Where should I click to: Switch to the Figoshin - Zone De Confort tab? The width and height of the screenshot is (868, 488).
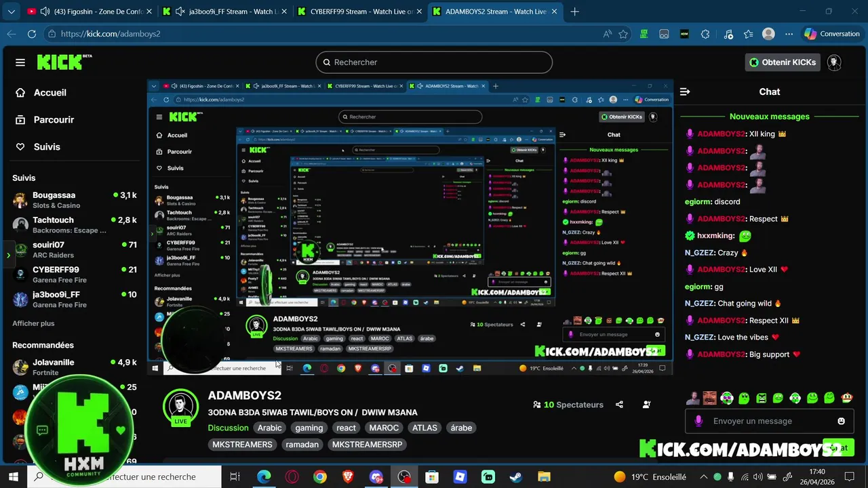click(x=88, y=12)
